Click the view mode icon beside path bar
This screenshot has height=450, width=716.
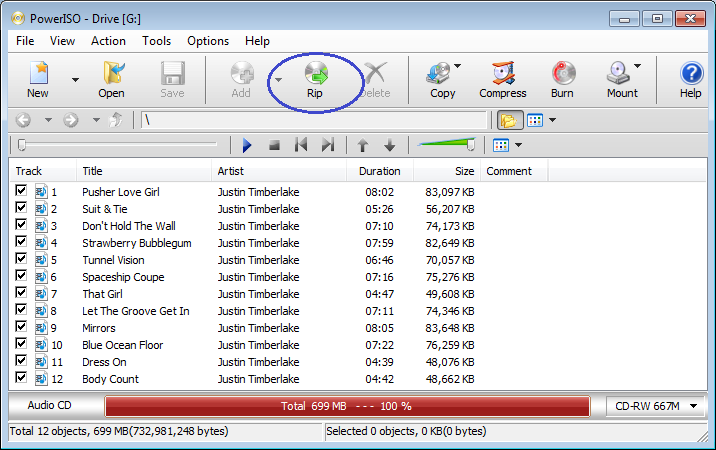click(x=535, y=120)
